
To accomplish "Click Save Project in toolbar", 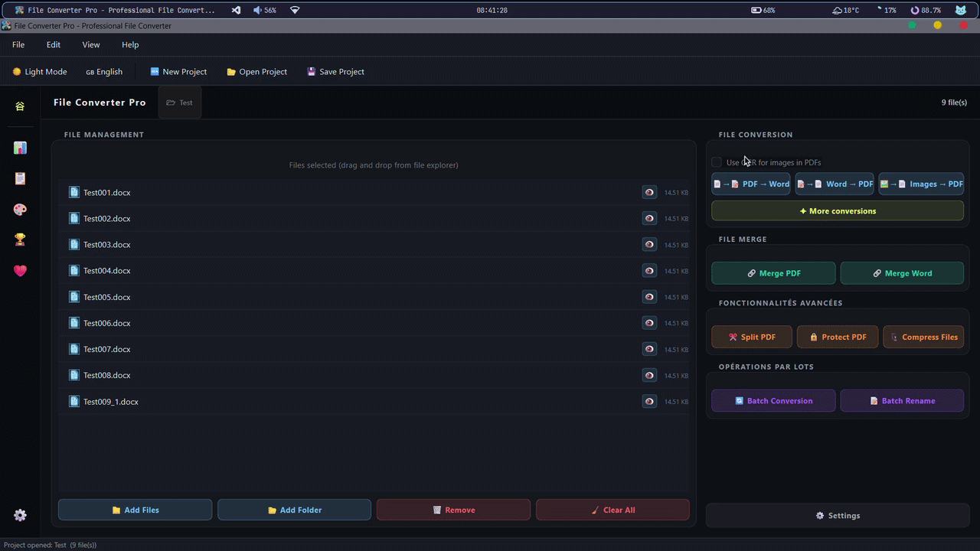I will click(x=335, y=72).
